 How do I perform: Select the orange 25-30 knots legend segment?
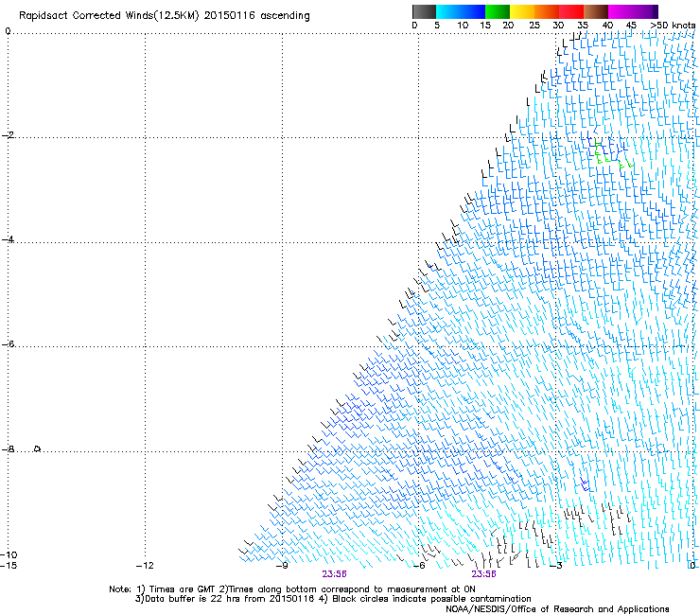(547, 11)
